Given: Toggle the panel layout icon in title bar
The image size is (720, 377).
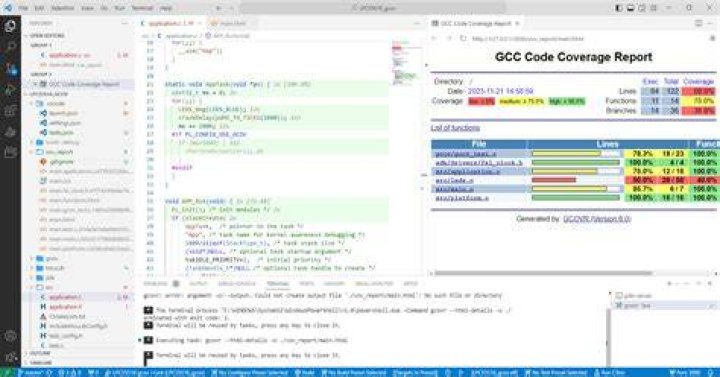Looking at the screenshot, I should 630,8.
